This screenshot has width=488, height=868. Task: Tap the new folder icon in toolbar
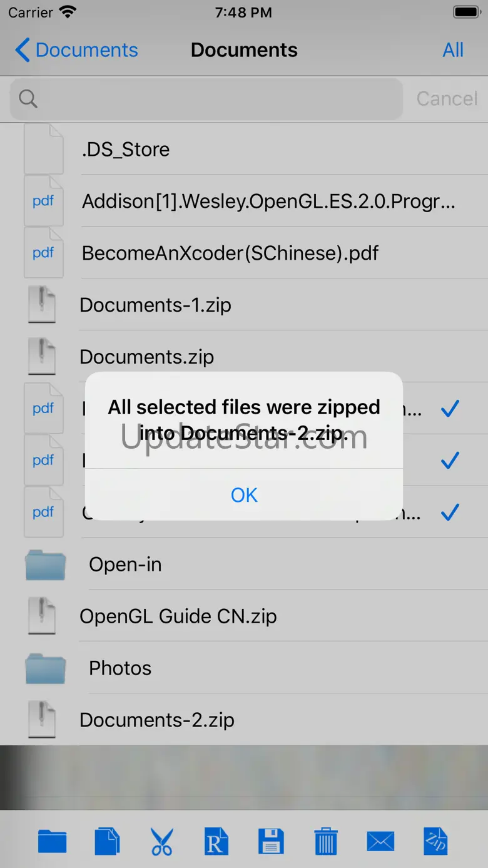coord(52,841)
